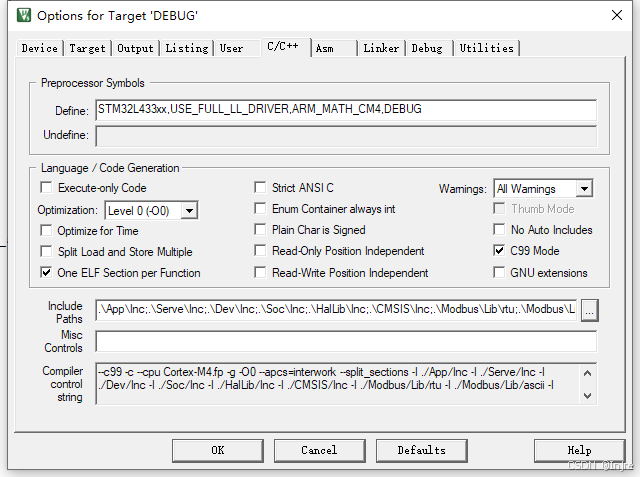Toggle Read-Only Position Independent checkbox
Screen dimensions: 640x477
click(x=260, y=250)
